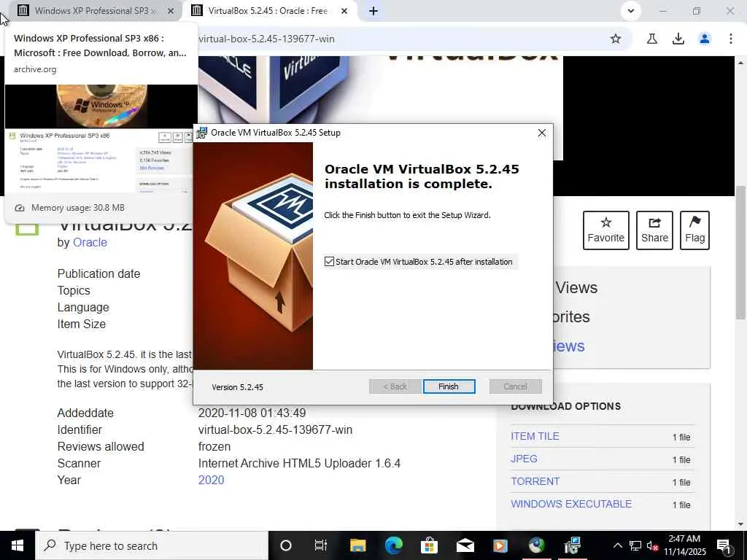Click the Memory usage 30.8 MB text
Viewport: 747px width, 560px height.
tap(77, 208)
